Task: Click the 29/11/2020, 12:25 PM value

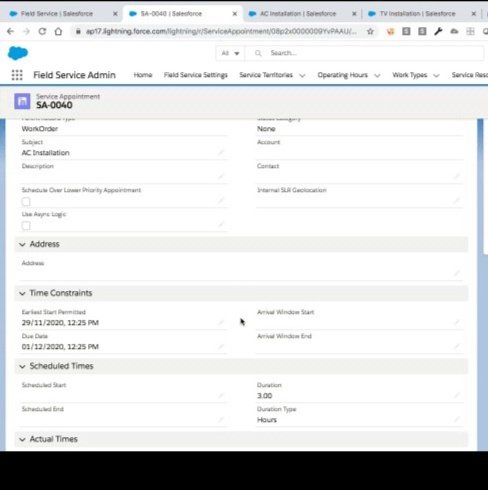Action: [60, 323]
